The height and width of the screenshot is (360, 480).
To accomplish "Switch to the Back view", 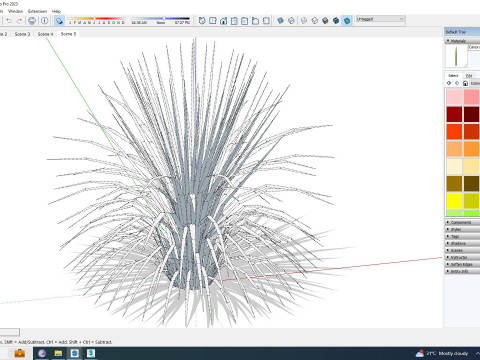I will click(245, 21).
